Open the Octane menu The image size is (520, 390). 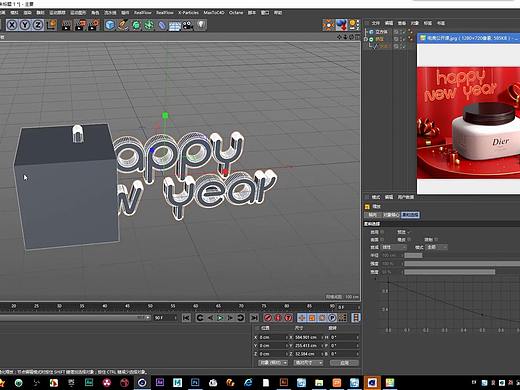pyautogui.click(x=236, y=13)
